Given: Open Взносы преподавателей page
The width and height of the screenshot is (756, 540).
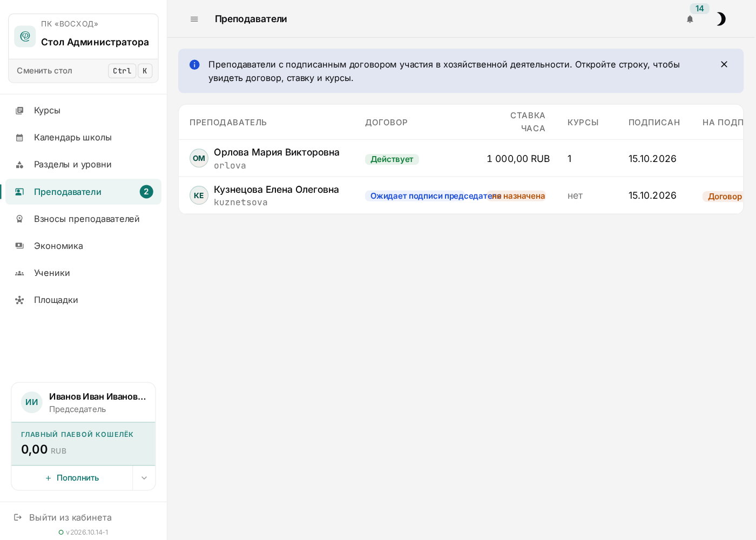Looking at the screenshot, I should pyautogui.click(x=83, y=219).
